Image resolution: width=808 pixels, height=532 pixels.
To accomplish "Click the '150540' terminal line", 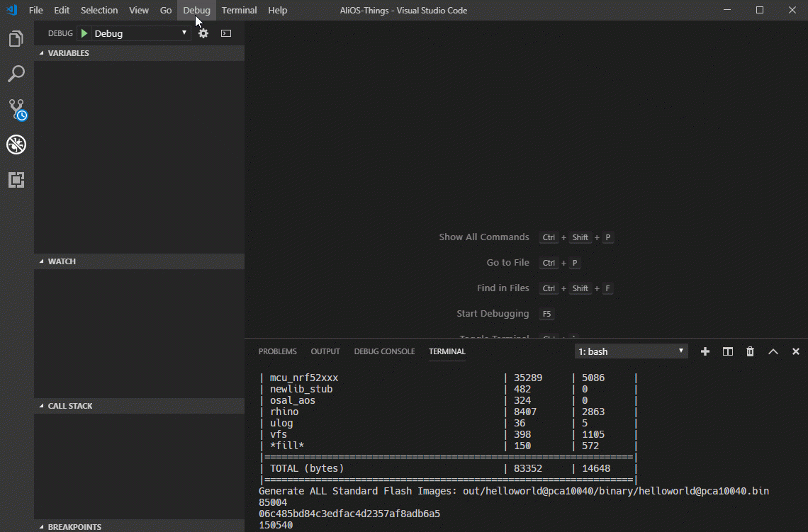I will click(276, 525).
